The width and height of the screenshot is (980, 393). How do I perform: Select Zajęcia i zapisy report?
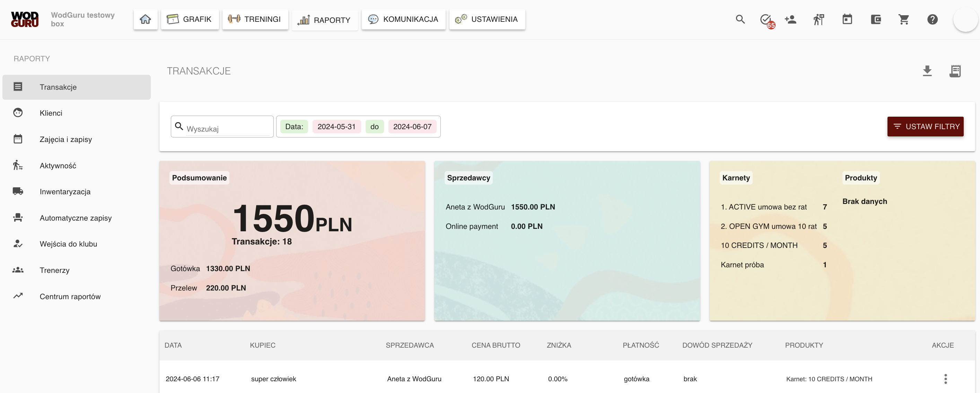coord(77,139)
